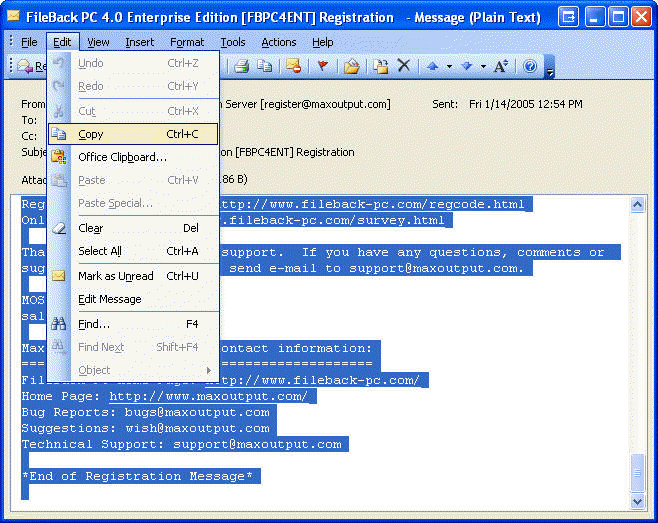Click the Delete X toolbar icon
This screenshot has height=523, width=658.
point(404,65)
